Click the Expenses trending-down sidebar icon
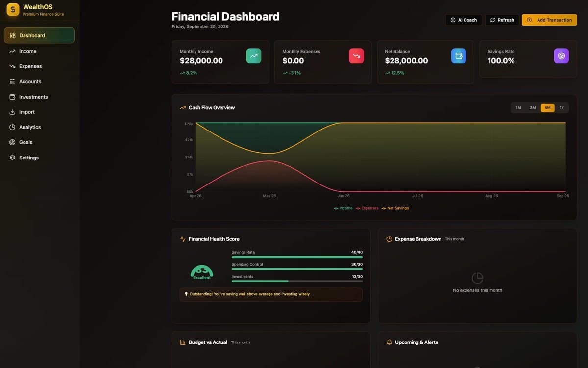 coord(13,66)
